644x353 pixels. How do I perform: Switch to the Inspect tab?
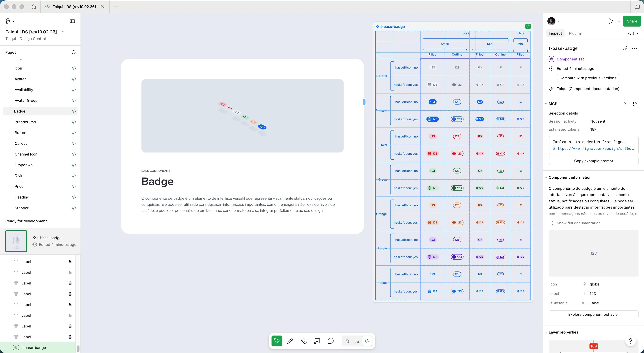[555, 33]
